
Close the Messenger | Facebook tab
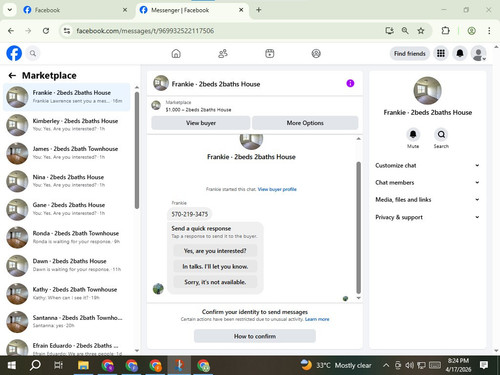[241, 10]
